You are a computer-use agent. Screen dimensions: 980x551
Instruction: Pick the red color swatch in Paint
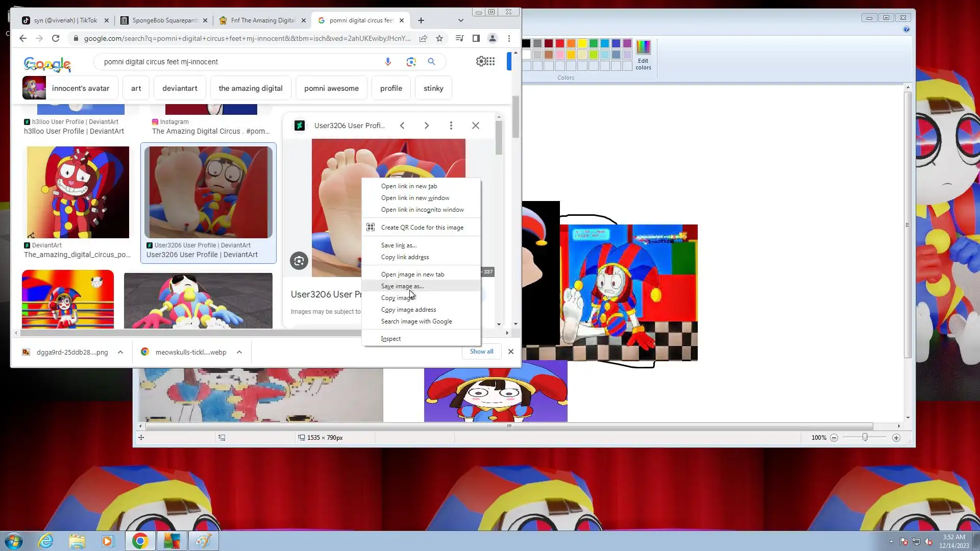[560, 43]
